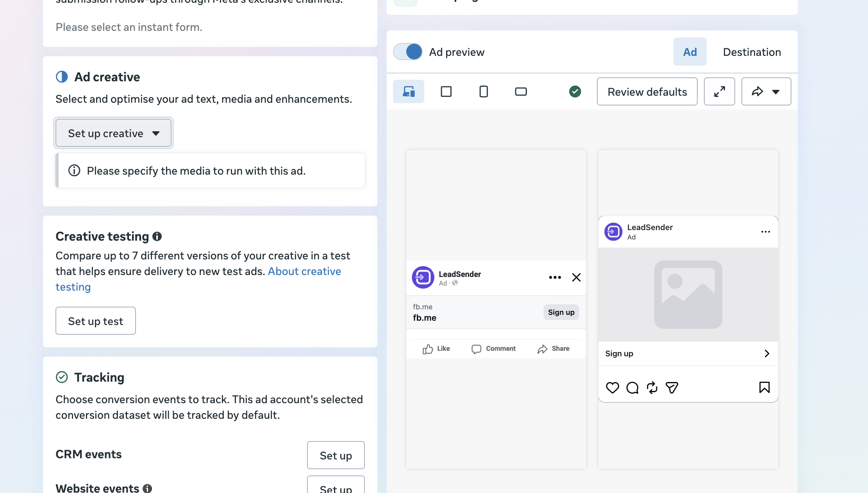This screenshot has height=493, width=868.
Task: Switch to the Destination tab
Action: [x=752, y=52]
